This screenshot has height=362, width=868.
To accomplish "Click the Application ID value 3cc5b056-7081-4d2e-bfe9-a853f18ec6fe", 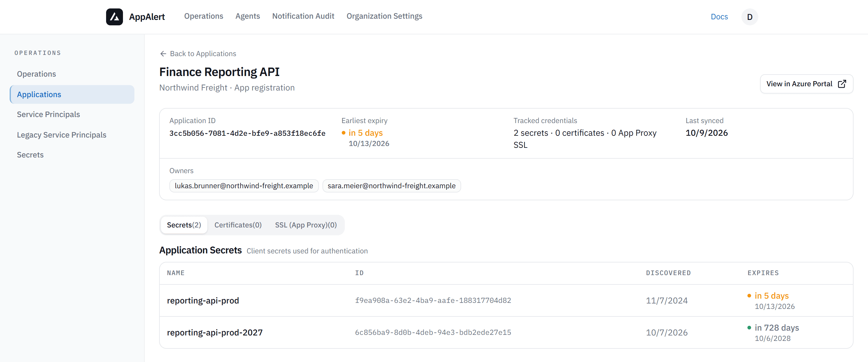I will click(x=247, y=133).
